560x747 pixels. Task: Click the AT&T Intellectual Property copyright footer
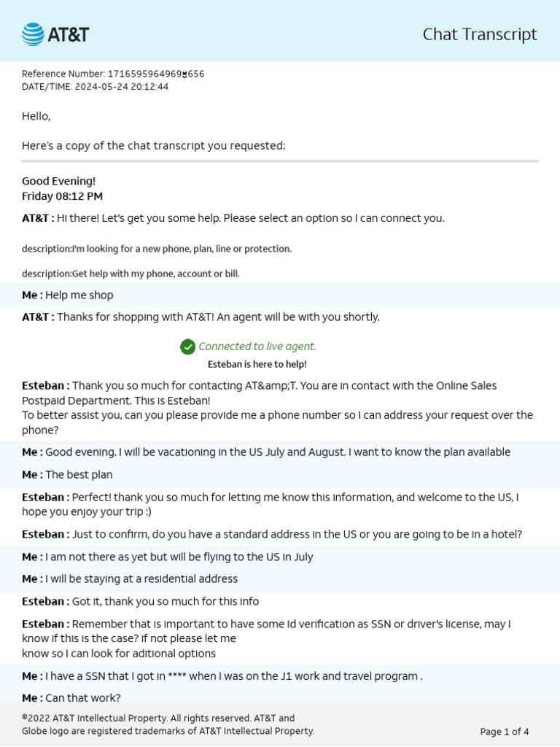click(168, 724)
